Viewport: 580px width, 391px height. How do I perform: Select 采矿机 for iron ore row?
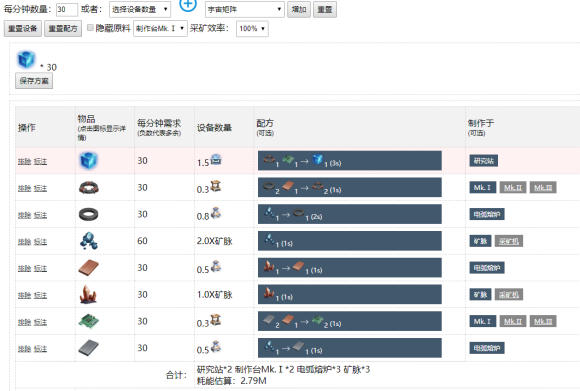coord(509,241)
